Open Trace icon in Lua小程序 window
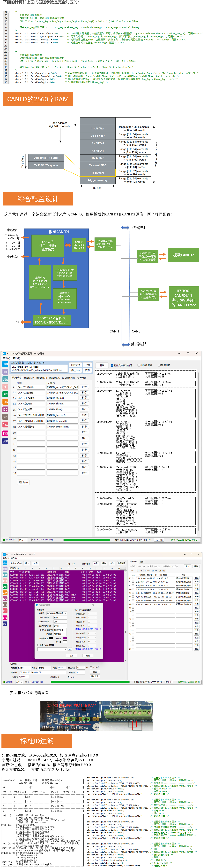 coord(5,425)
